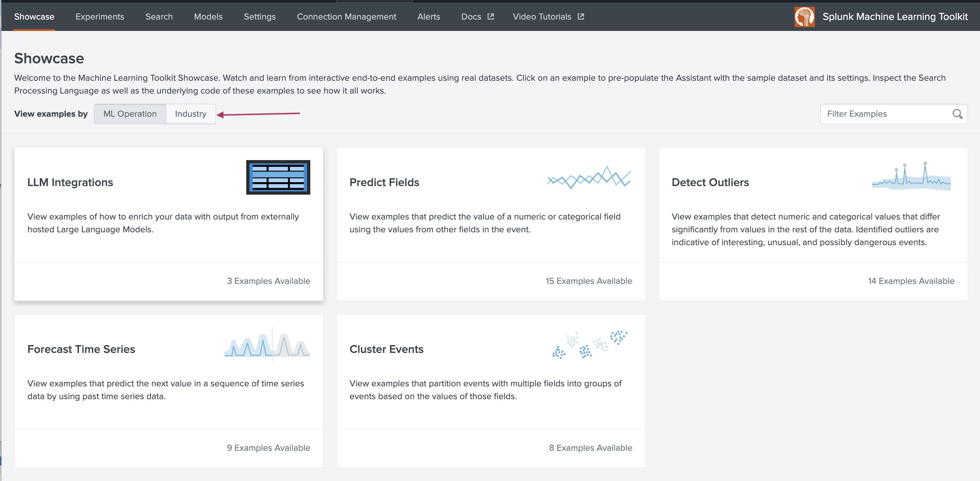
Task: Click the Splunk Machine Learning Toolkit title text
Action: click(895, 17)
